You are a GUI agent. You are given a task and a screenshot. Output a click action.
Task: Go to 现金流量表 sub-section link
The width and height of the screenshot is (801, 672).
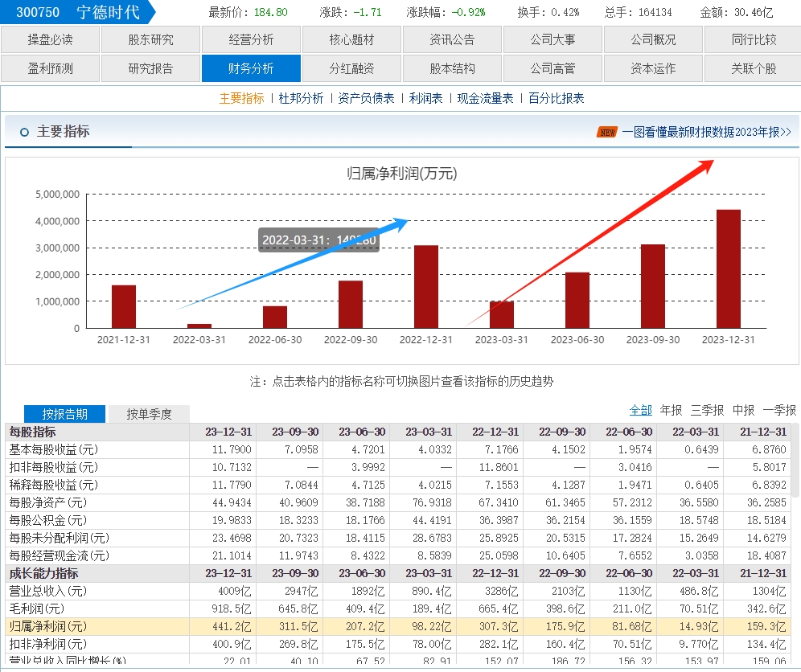click(485, 99)
